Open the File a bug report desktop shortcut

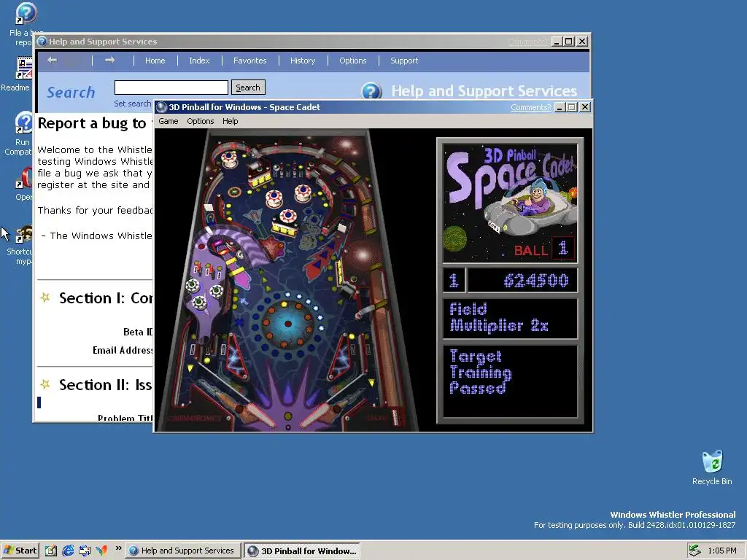pos(26,24)
